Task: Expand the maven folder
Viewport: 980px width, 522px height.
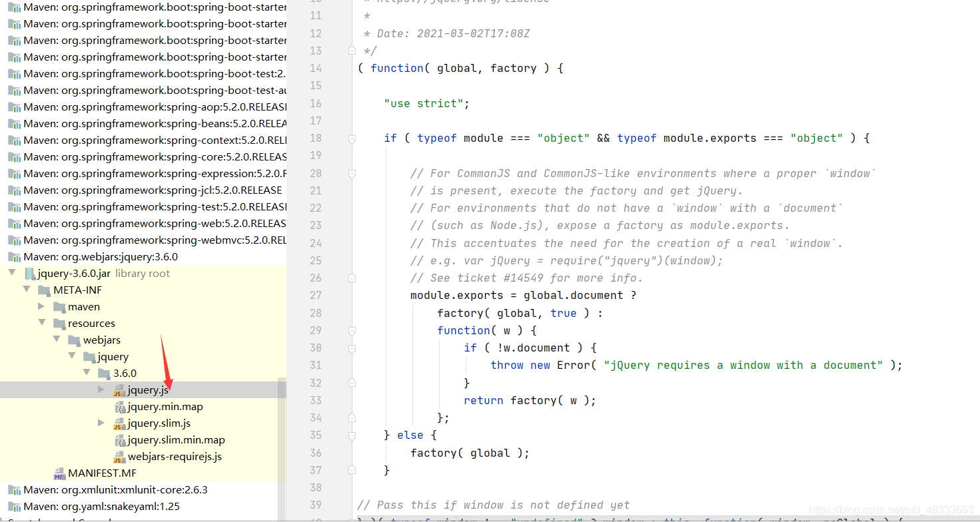Action: (41, 307)
